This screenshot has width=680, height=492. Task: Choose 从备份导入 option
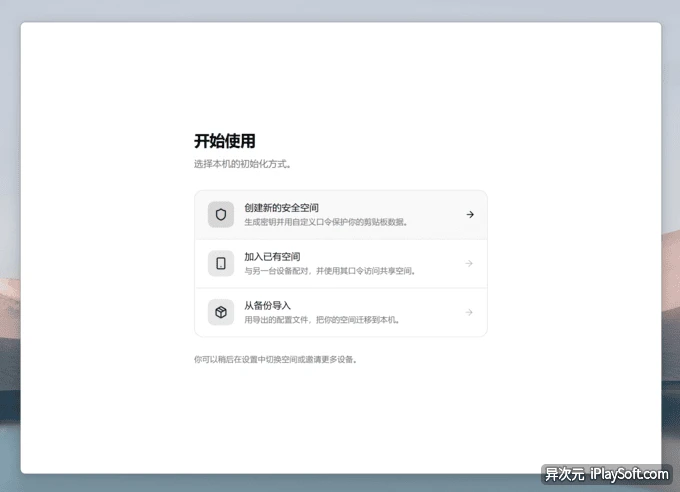tap(341, 312)
